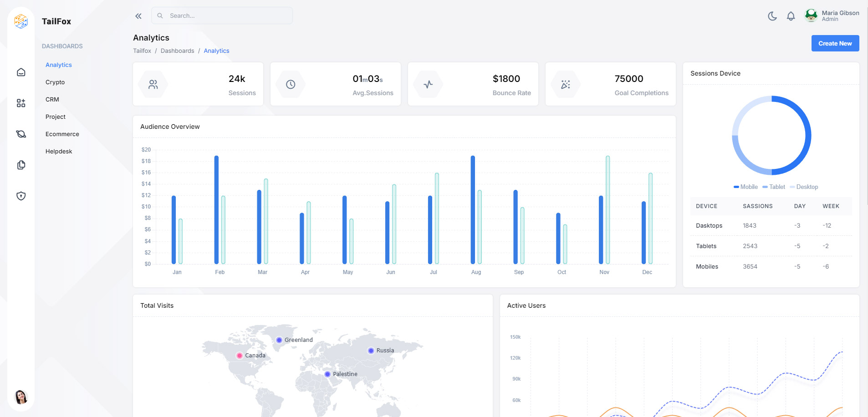Click the 2543 sessions value
868x417 pixels.
[750, 246]
